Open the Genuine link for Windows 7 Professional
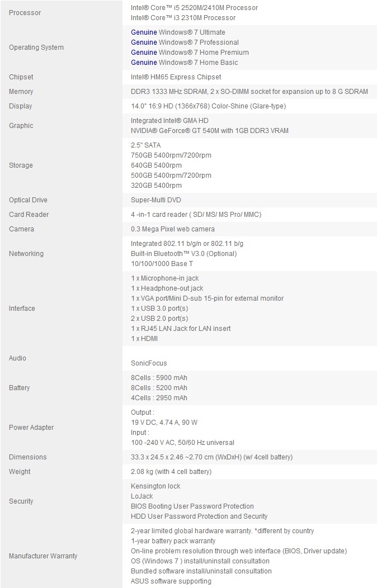Viewport: 377px width, 588px height. [144, 42]
